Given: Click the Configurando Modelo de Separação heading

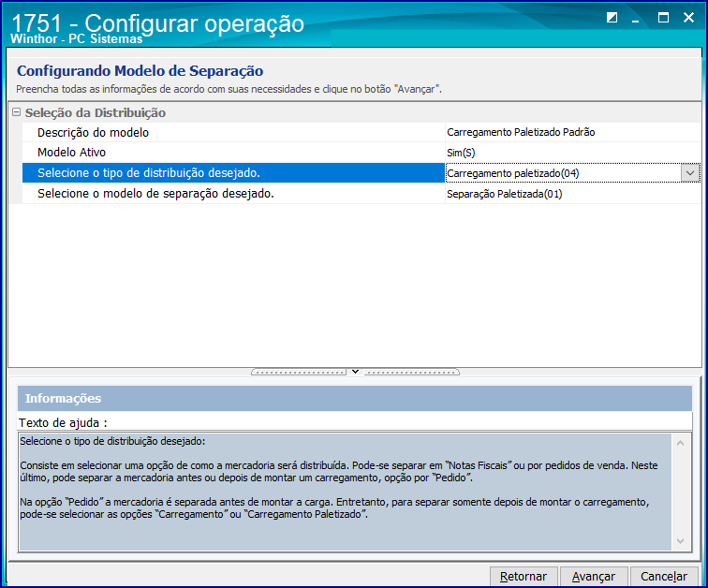Looking at the screenshot, I should 140,71.
